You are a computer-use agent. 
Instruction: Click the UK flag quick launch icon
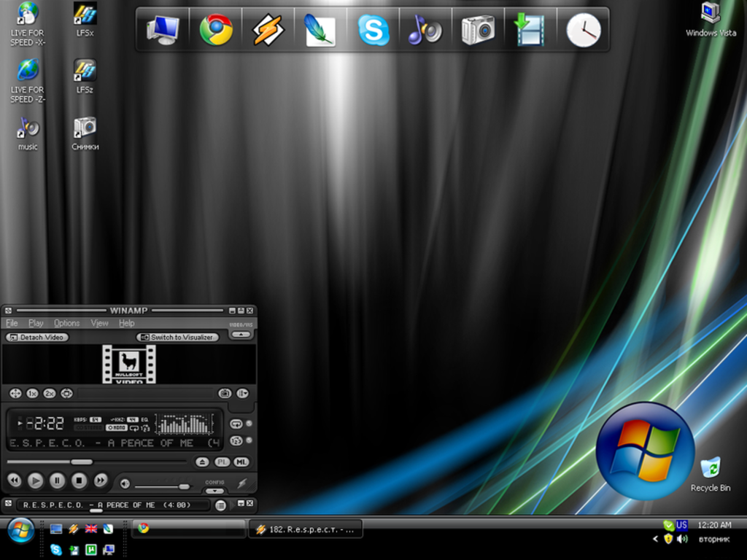(91, 529)
